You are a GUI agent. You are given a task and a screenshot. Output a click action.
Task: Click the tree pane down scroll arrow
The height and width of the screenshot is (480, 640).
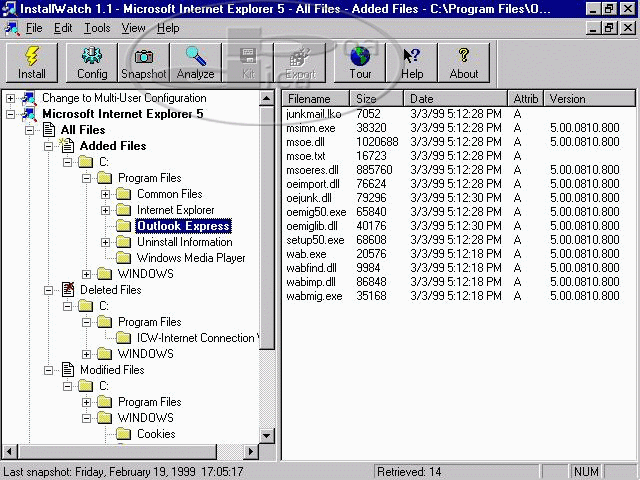click(x=267, y=436)
